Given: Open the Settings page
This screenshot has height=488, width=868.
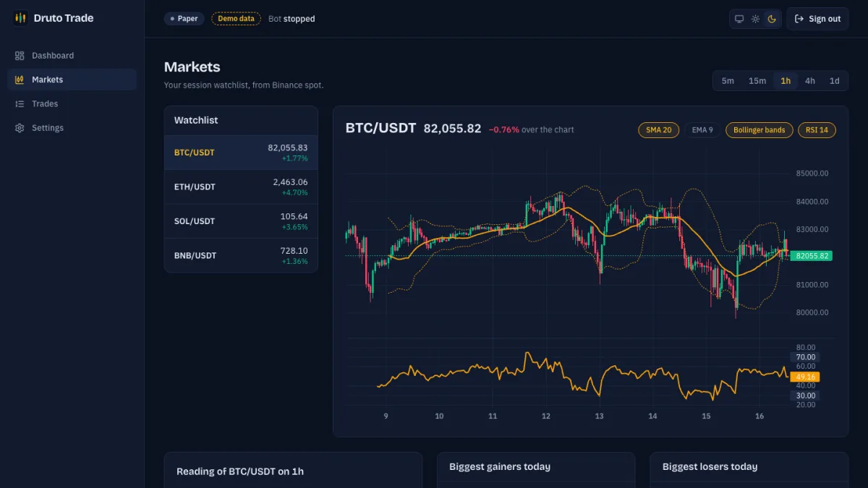Looking at the screenshot, I should pos(72,128).
